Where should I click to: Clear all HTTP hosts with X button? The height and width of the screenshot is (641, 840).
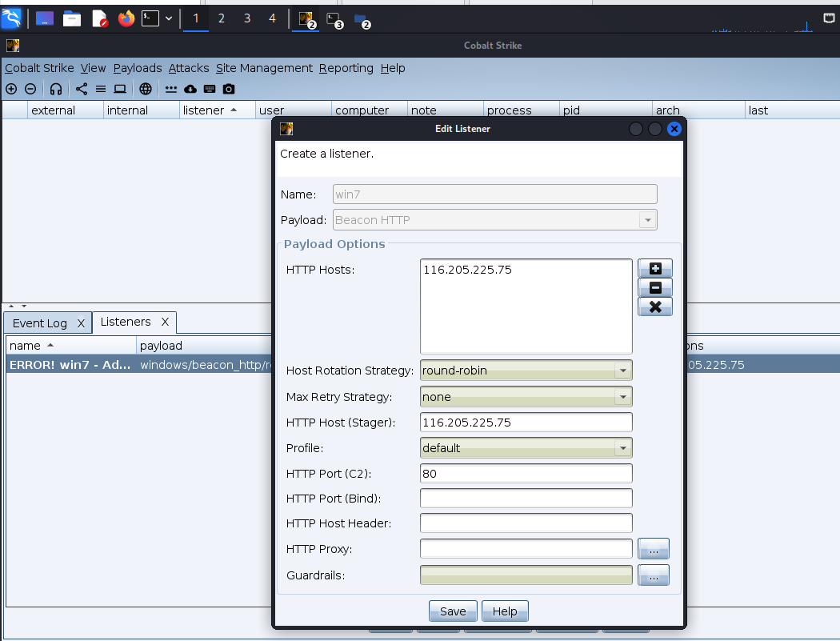tap(655, 307)
